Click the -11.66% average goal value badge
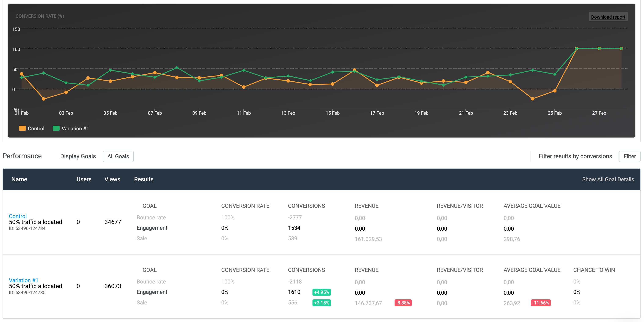This screenshot has width=644, height=322. pyautogui.click(x=541, y=303)
